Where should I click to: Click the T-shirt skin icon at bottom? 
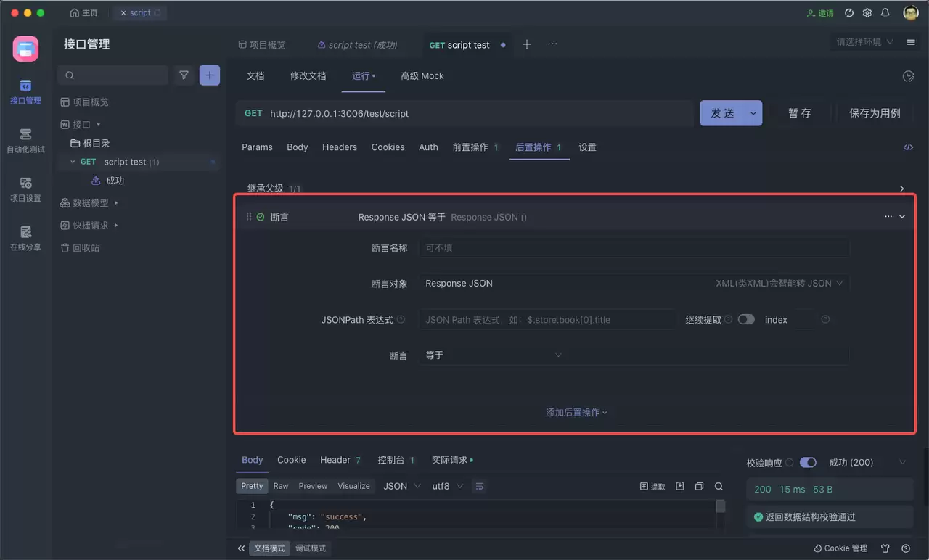[x=885, y=548]
